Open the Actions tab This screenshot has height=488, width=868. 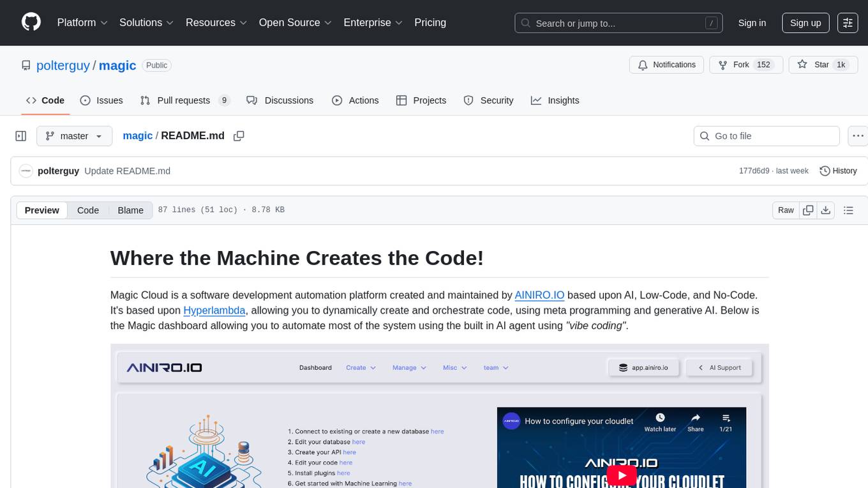point(355,100)
